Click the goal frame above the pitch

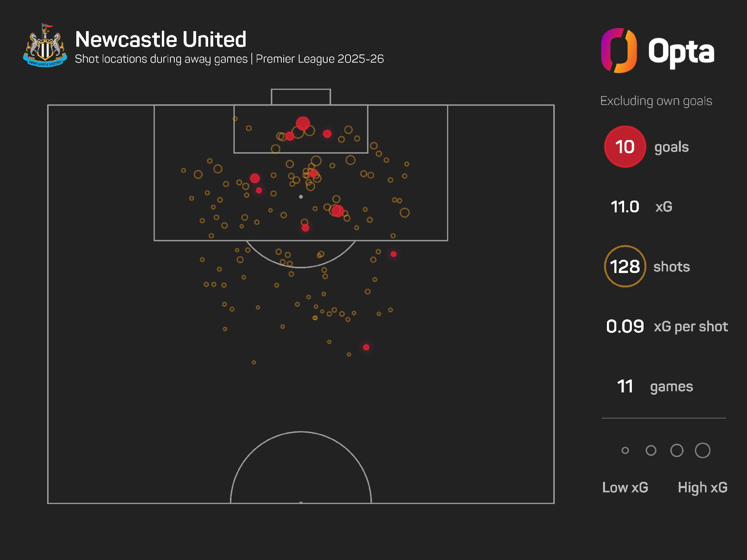(x=301, y=96)
